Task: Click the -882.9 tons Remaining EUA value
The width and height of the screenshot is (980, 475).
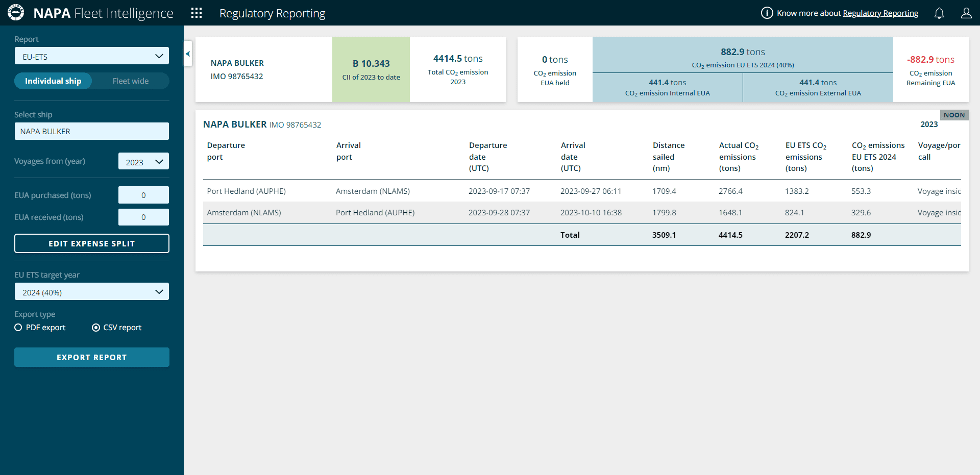Action: [930, 60]
